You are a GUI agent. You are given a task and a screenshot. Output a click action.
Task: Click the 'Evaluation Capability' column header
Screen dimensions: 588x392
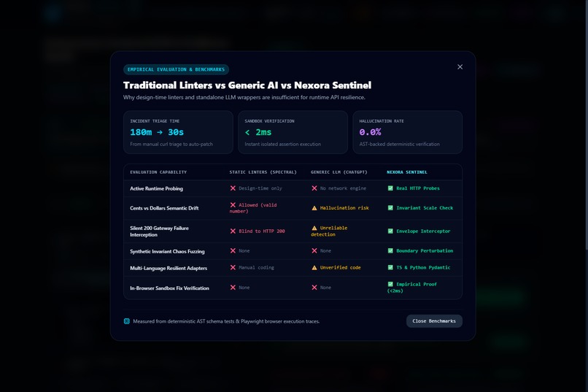(x=158, y=172)
